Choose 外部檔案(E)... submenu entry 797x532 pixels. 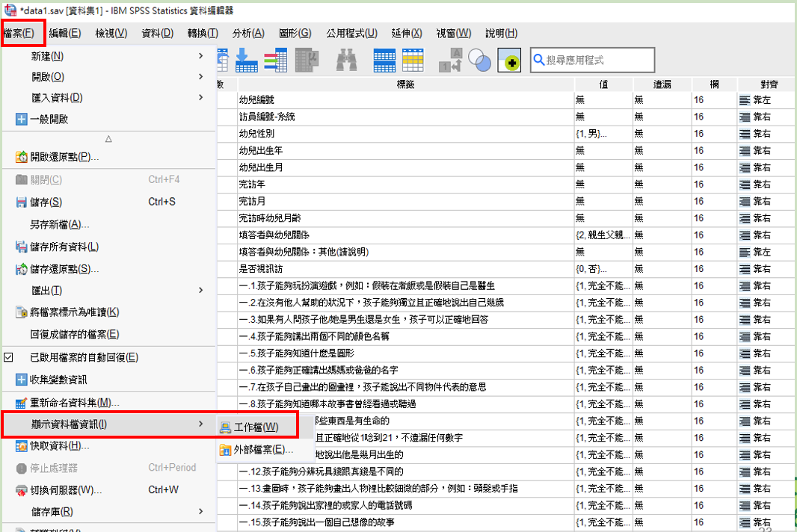click(x=262, y=450)
